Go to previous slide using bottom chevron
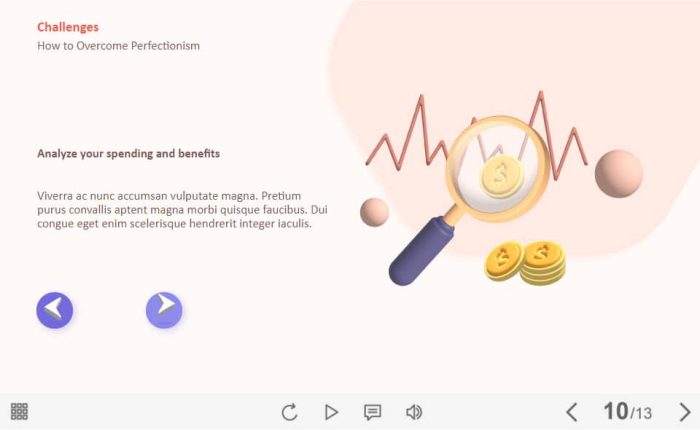Screen dimensions: 700x430 [x=572, y=412]
